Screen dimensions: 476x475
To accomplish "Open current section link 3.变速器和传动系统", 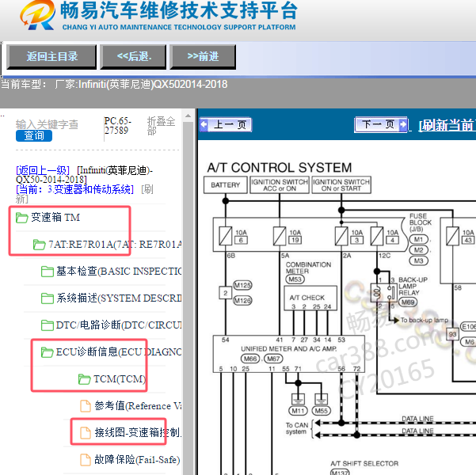I will click(74, 189).
